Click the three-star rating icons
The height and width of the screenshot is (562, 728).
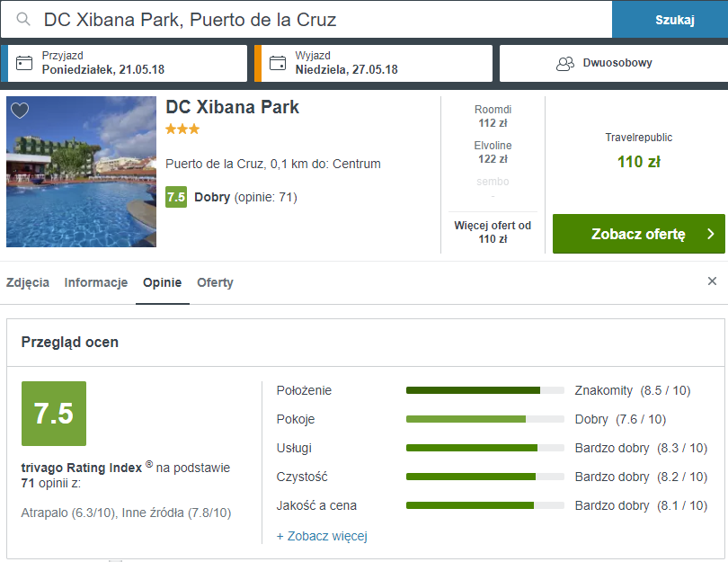pos(182,129)
